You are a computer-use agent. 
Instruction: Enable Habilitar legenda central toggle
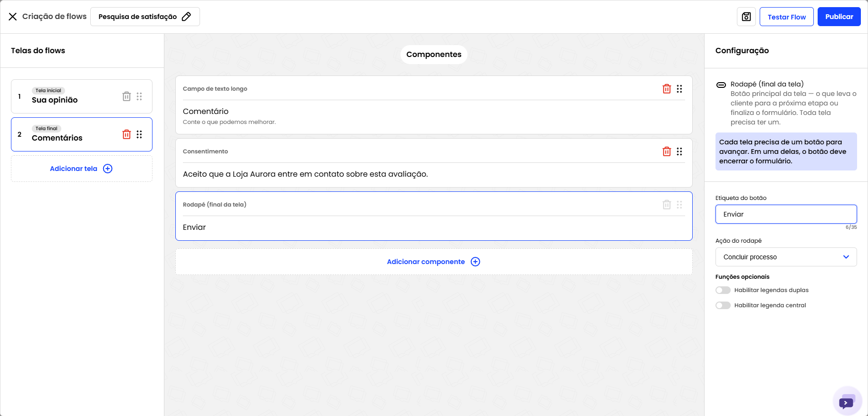click(x=723, y=305)
